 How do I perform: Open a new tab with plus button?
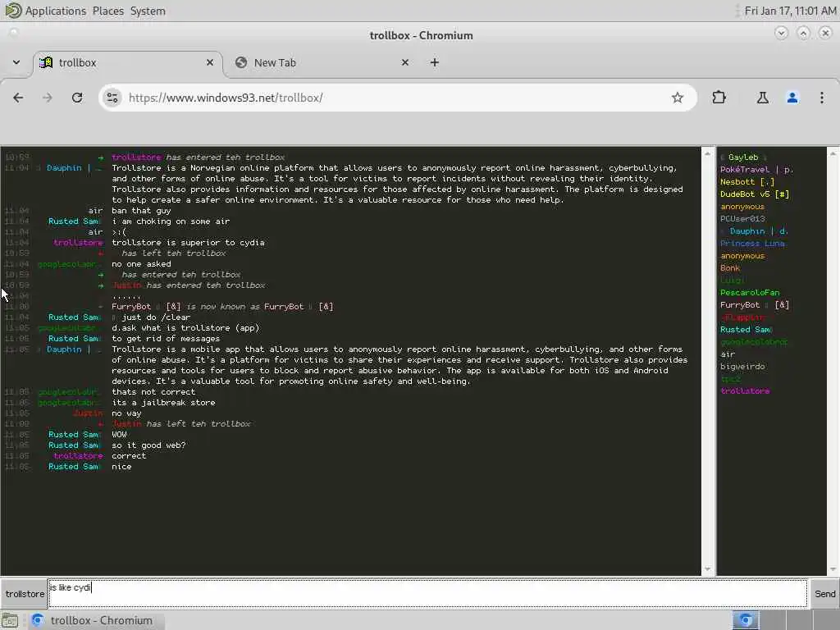[435, 62]
